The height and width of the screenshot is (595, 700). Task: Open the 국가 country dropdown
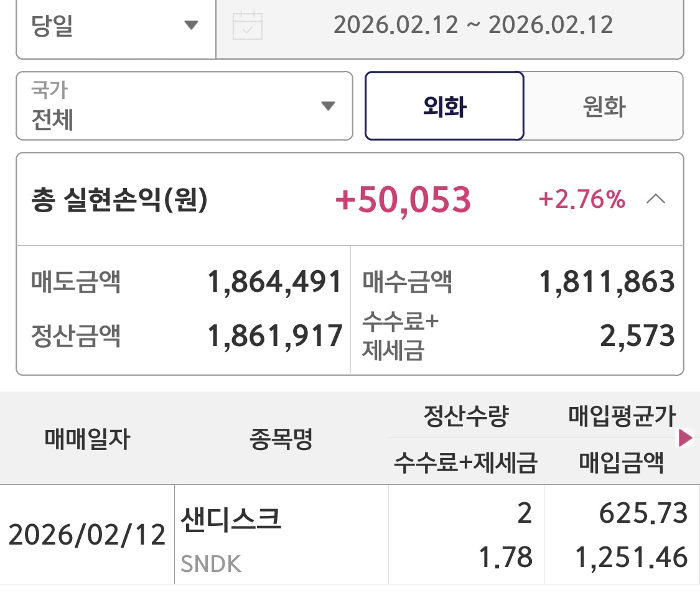[x=184, y=106]
